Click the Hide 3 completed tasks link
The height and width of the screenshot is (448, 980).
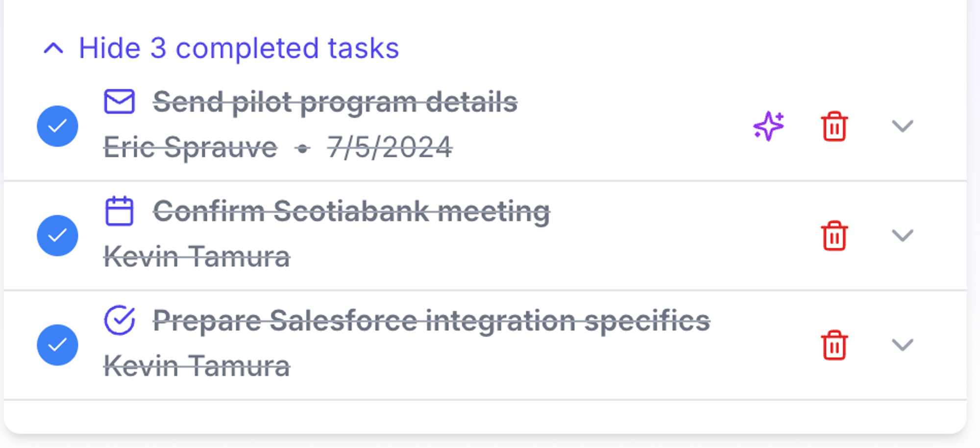(x=239, y=48)
